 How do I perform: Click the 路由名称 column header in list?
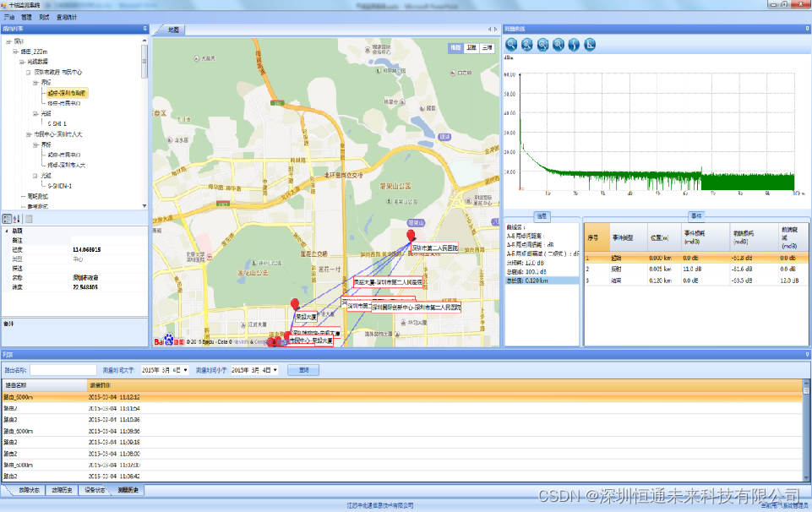click(x=45, y=385)
